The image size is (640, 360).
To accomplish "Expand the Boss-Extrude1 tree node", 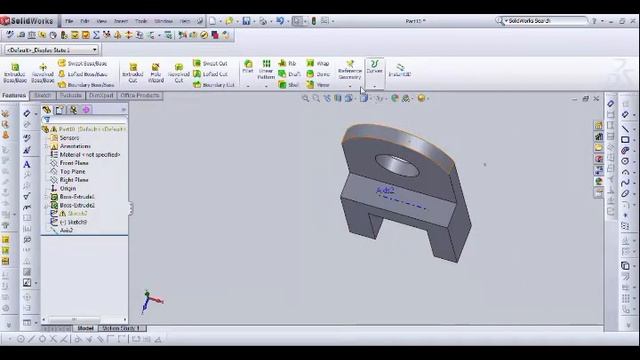I will pyautogui.click(x=46, y=197).
